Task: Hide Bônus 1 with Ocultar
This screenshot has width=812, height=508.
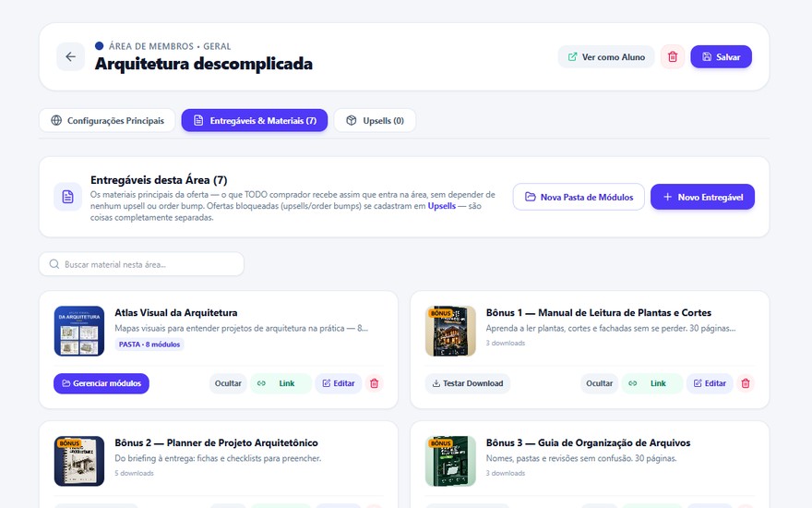Action: pyautogui.click(x=599, y=383)
